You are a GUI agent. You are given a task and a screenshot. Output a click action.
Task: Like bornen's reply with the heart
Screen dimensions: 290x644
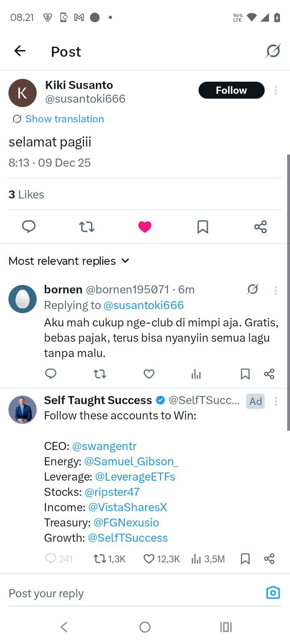pyautogui.click(x=149, y=374)
